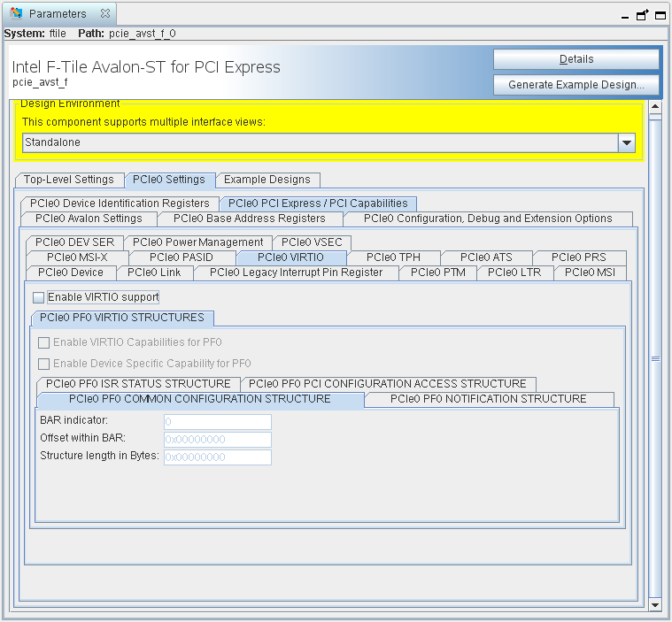Close the Parameters tab

click(105, 13)
